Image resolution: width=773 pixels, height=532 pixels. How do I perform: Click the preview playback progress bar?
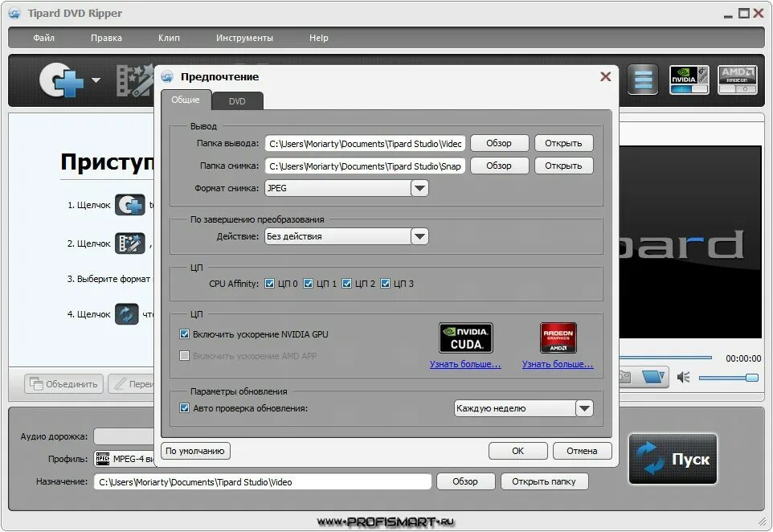[665, 358]
